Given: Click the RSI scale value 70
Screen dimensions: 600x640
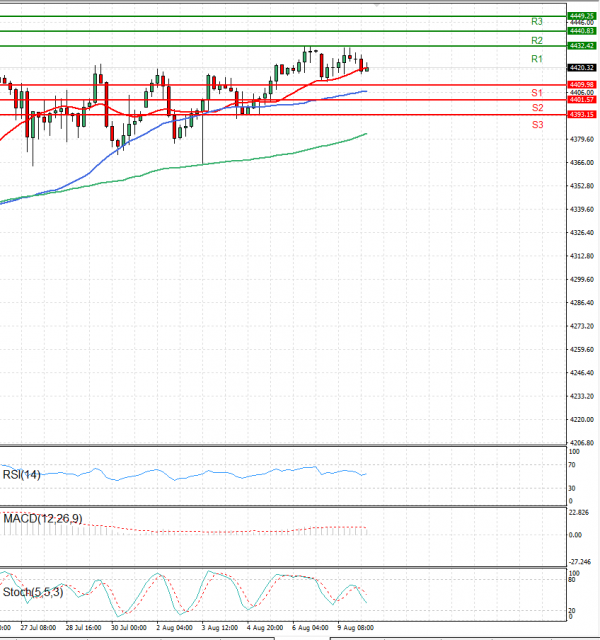Looking at the screenshot, I should pyautogui.click(x=572, y=465).
